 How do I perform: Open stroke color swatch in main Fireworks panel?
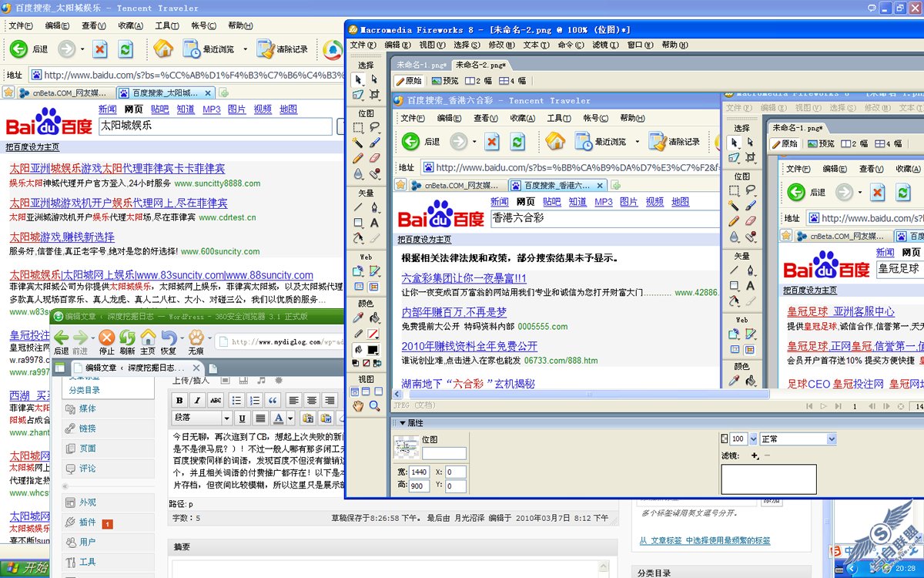coord(373,334)
